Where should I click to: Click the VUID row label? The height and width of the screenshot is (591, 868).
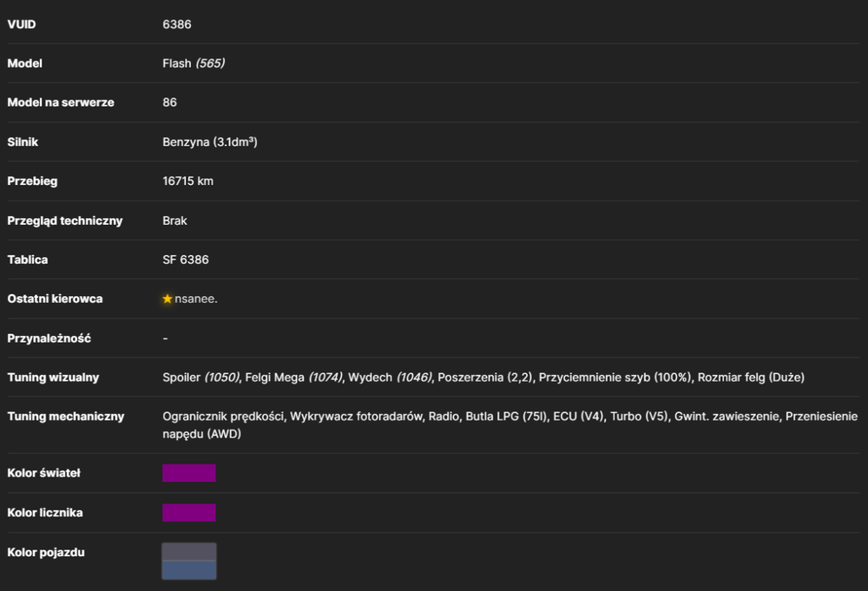click(x=22, y=24)
